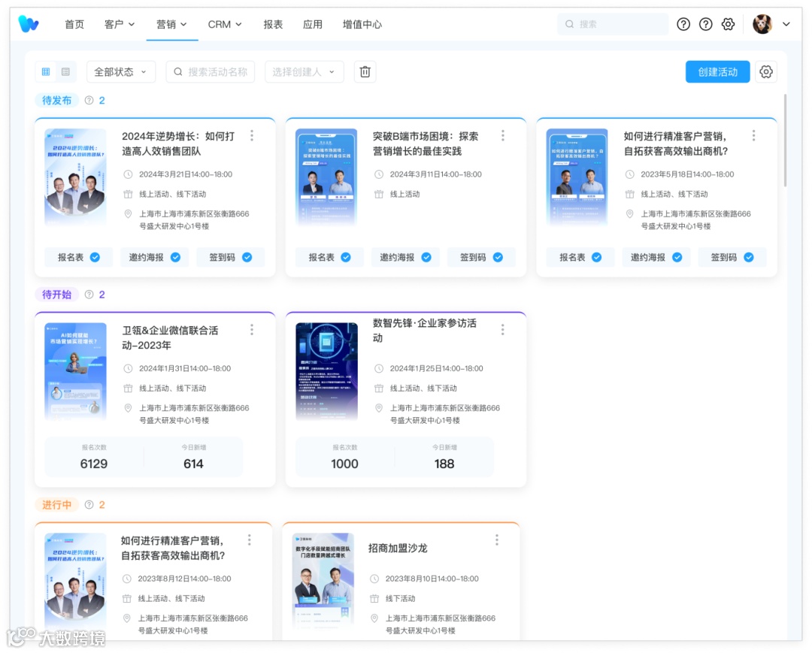Switch to card grid view icon

click(x=46, y=72)
